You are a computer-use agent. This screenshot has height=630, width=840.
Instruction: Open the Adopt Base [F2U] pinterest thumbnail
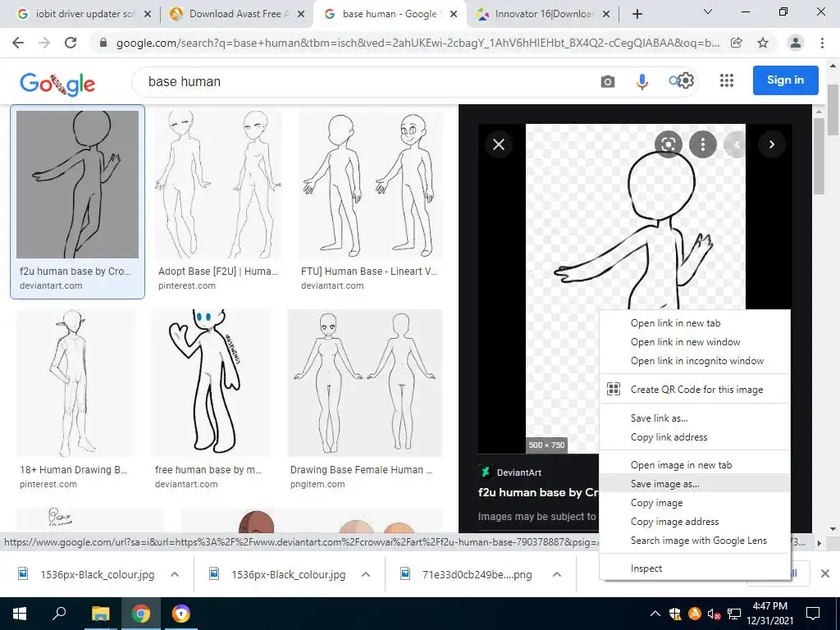pos(218,185)
